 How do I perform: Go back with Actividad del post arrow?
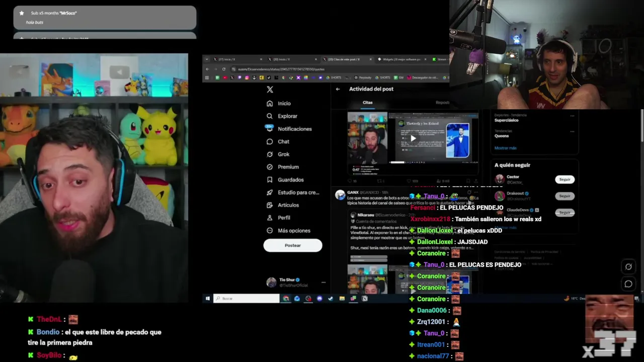pos(338,89)
